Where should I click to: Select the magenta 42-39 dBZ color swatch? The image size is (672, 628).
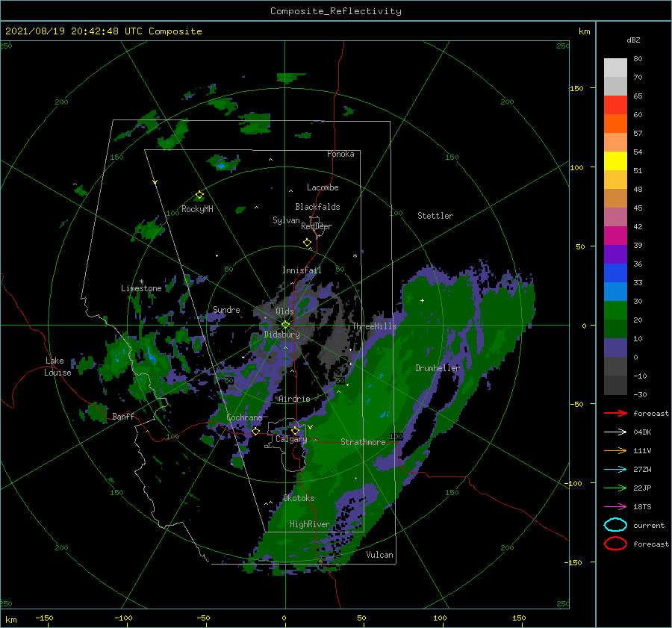click(x=615, y=236)
